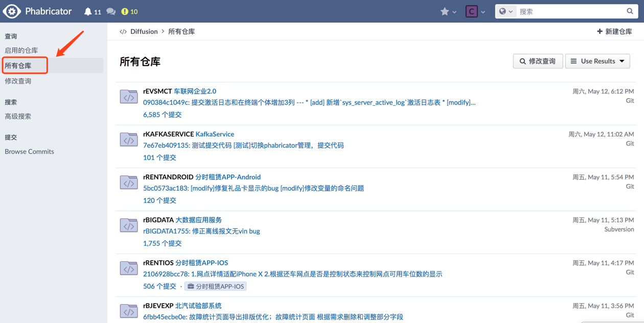Click the rRENTANDROID repository code icon
This screenshot has width=644, height=323.
pyautogui.click(x=129, y=182)
